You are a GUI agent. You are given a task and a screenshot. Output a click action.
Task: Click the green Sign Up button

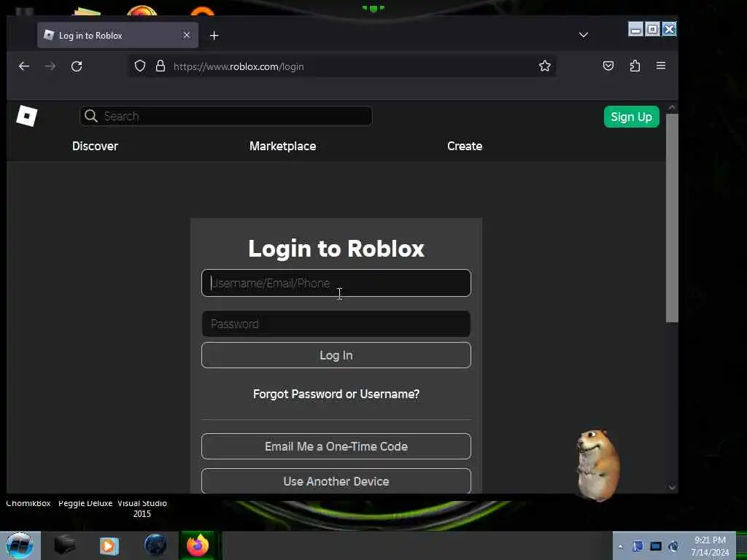[x=631, y=117]
